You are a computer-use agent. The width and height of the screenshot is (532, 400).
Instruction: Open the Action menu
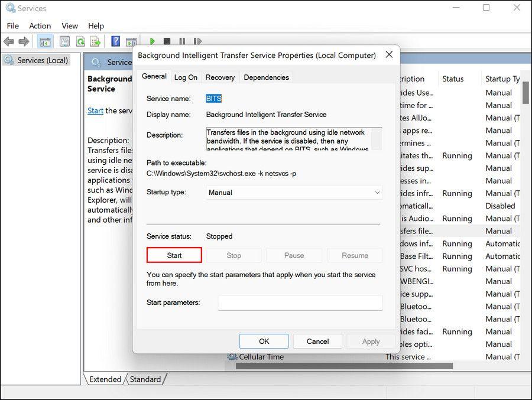pos(40,26)
